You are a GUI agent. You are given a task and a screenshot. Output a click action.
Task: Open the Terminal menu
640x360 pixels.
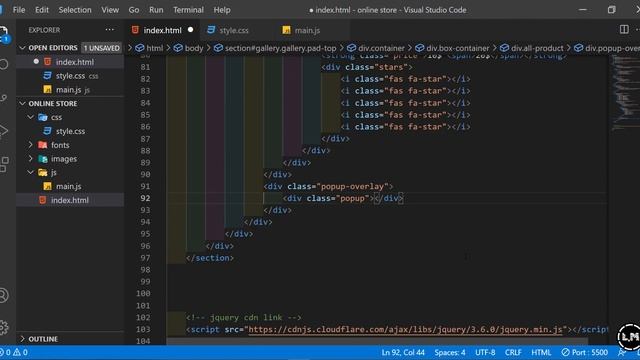188,10
